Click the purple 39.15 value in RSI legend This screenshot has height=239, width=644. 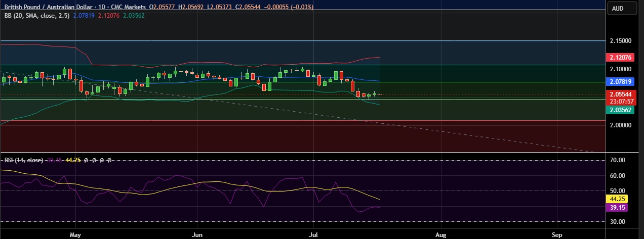[x=54, y=160]
